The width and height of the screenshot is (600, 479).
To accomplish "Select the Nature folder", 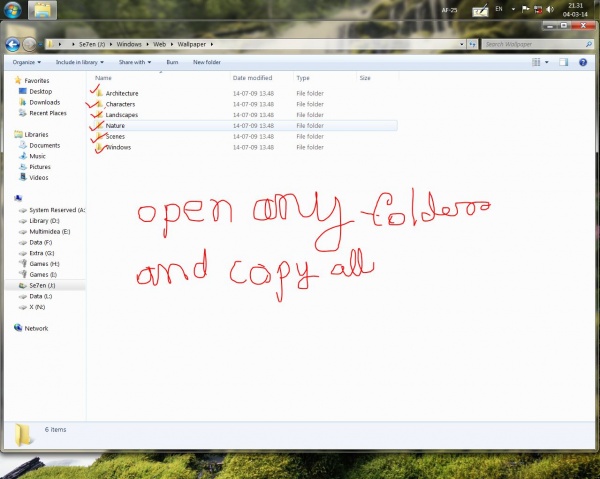I will pos(115,125).
